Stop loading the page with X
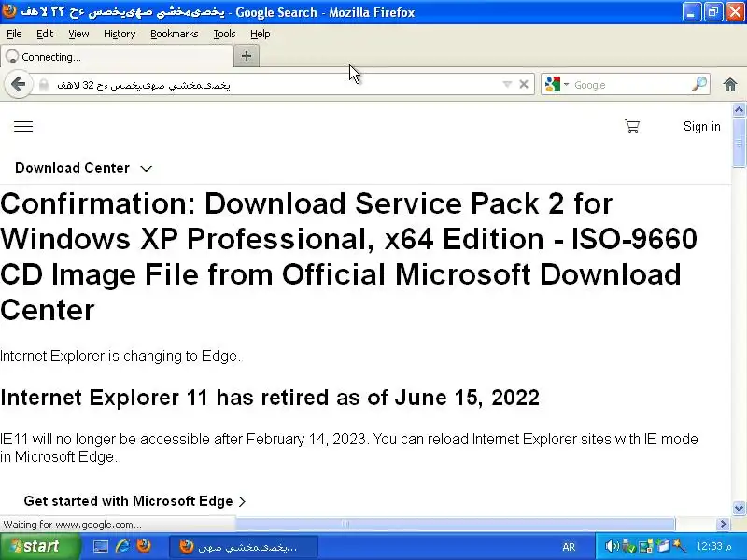The image size is (747, 560). (x=524, y=84)
